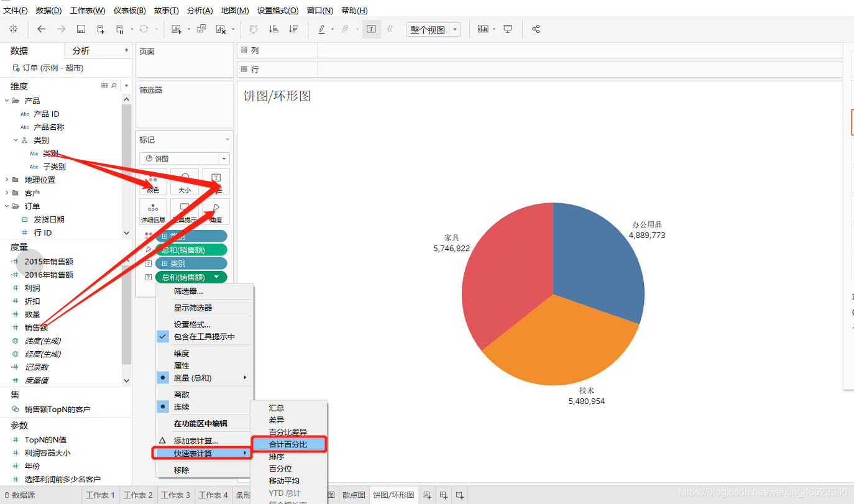
Task: Click the search icon in the Dimensions header
Action: (x=114, y=86)
